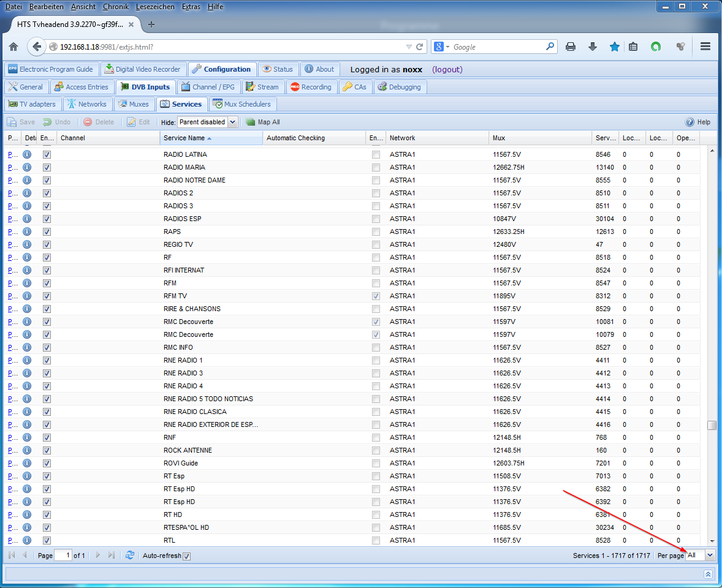This screenshot has width=722, height=588.
Task: Toggle Enabled checkbox for RADIO MARIA
Action: point(47,167)
